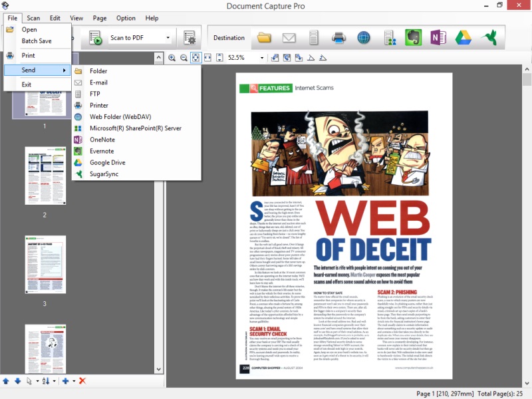This screenshot has width=532, height=399.
Task: Click the printer destination icon in toolbar
Action: tap(338, 38)
